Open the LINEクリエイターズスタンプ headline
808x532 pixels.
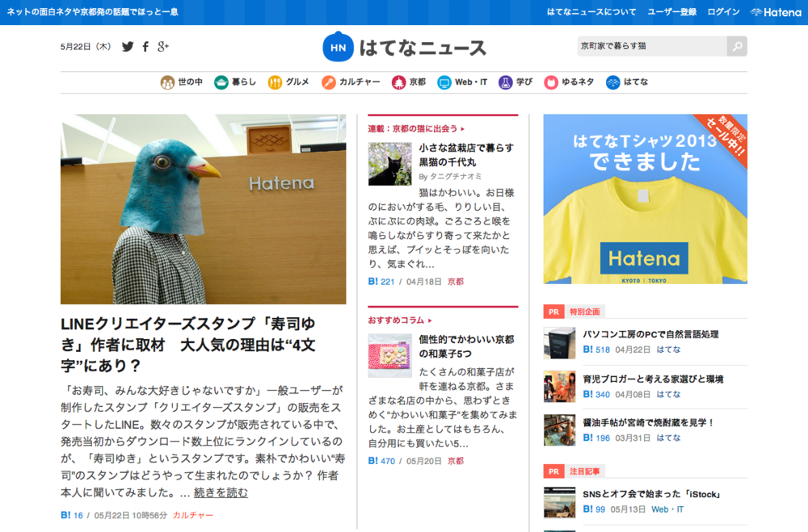188,345
